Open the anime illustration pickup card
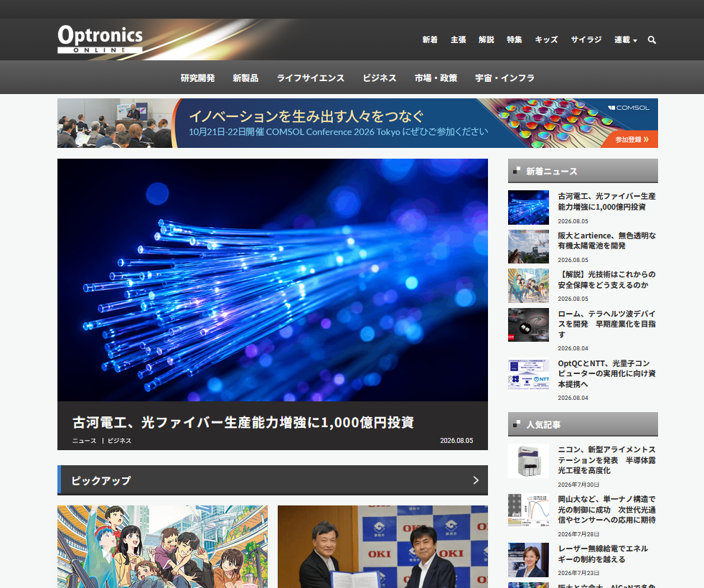704x588 pixels. [162, 546]
